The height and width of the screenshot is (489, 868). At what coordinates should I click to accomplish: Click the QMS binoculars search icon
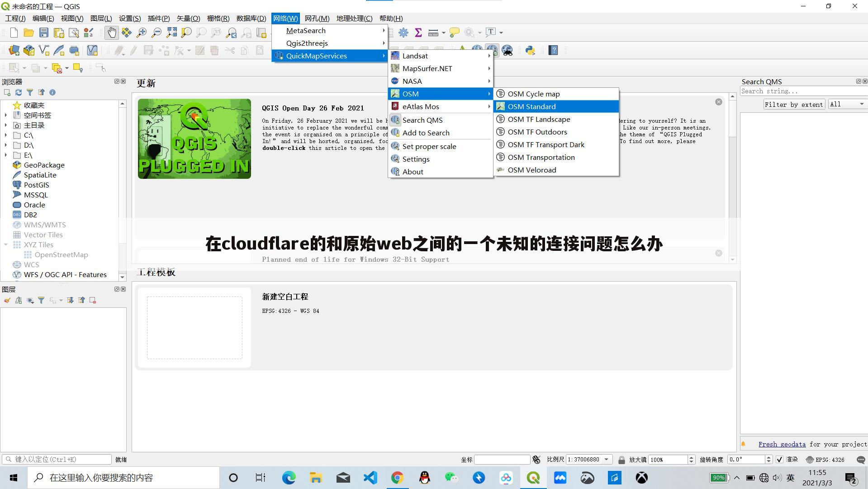point(508,50)
